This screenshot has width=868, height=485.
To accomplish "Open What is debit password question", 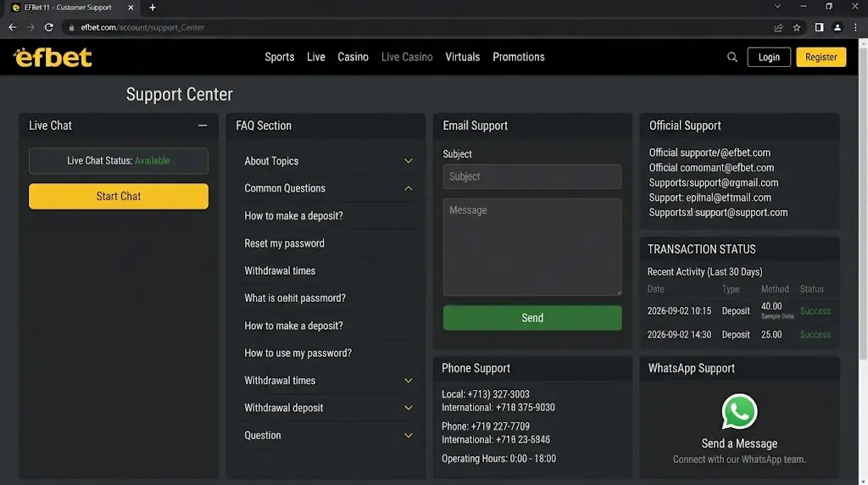I will [295, 298].
